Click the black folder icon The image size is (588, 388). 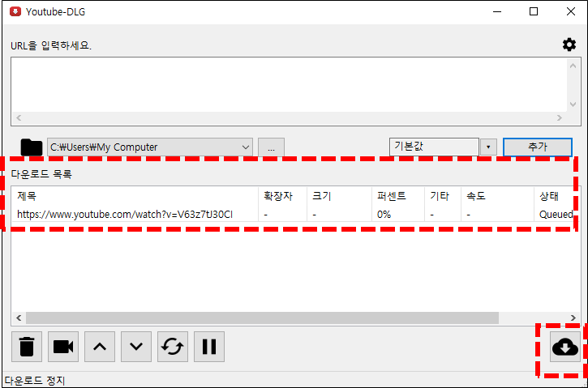coord(32,147)
